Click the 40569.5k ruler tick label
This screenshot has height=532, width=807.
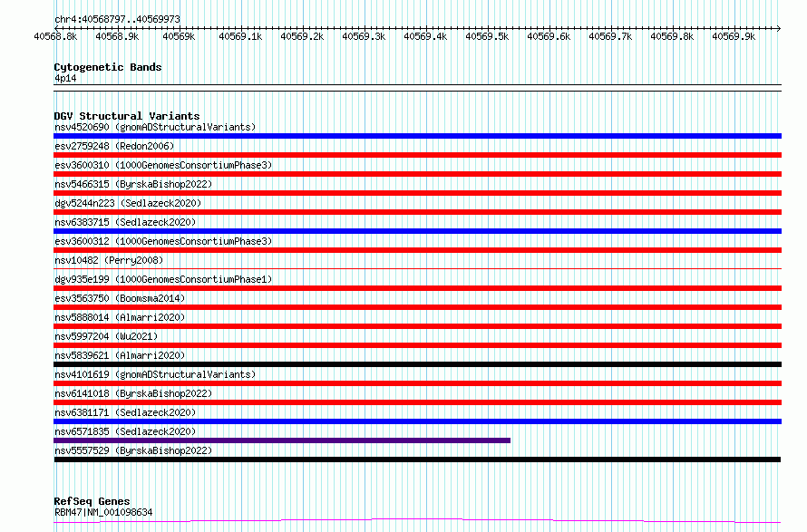[x=487, y=36]
